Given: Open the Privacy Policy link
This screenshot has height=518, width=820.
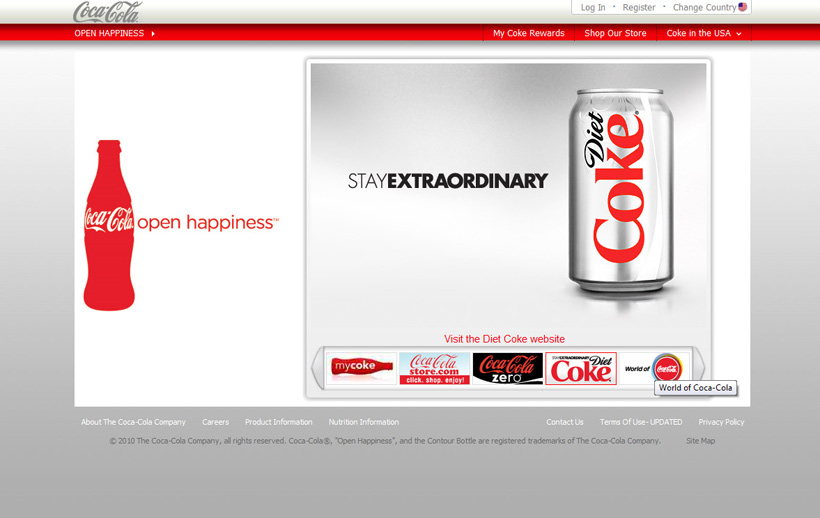Looking at the screenshot, I should [x=721, y=422].
